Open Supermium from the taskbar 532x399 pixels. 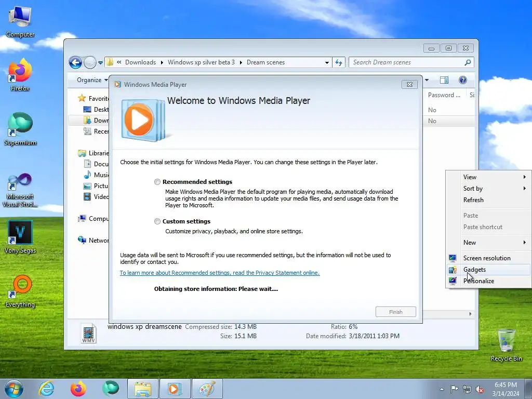click(111, 389)
